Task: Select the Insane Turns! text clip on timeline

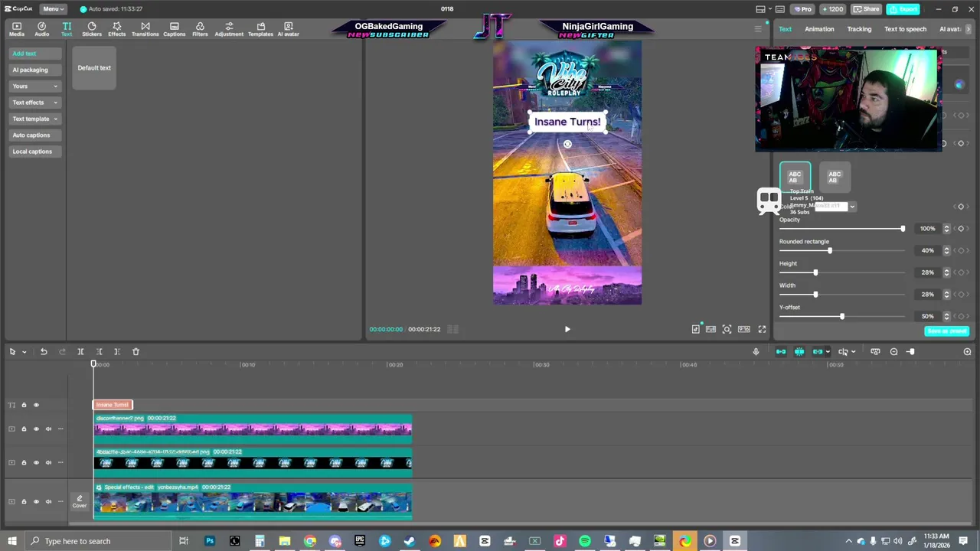Action: point(113,405)
